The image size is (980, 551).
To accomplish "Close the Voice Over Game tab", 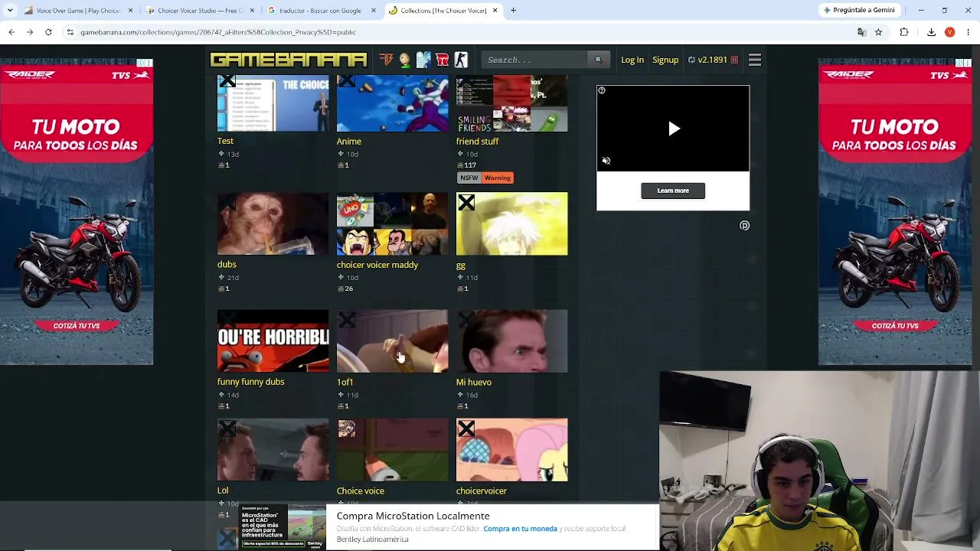I will click(x=130, y=11).
